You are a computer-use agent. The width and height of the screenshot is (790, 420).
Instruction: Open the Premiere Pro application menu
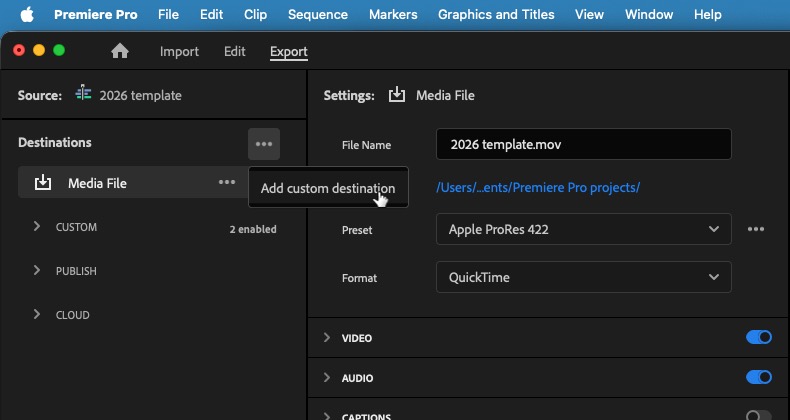coord(96,15)
